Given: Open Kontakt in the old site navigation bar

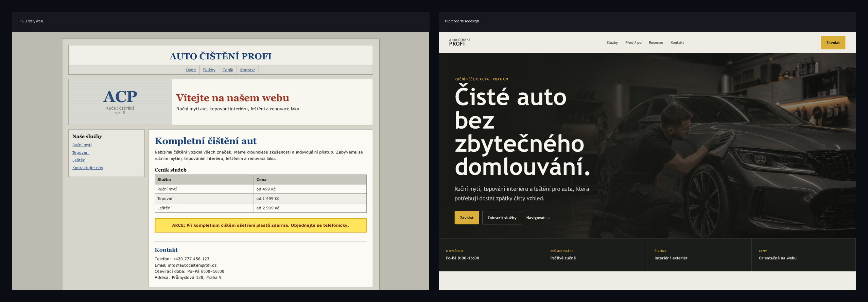Looking at the screenshot, I should [247, 70].
